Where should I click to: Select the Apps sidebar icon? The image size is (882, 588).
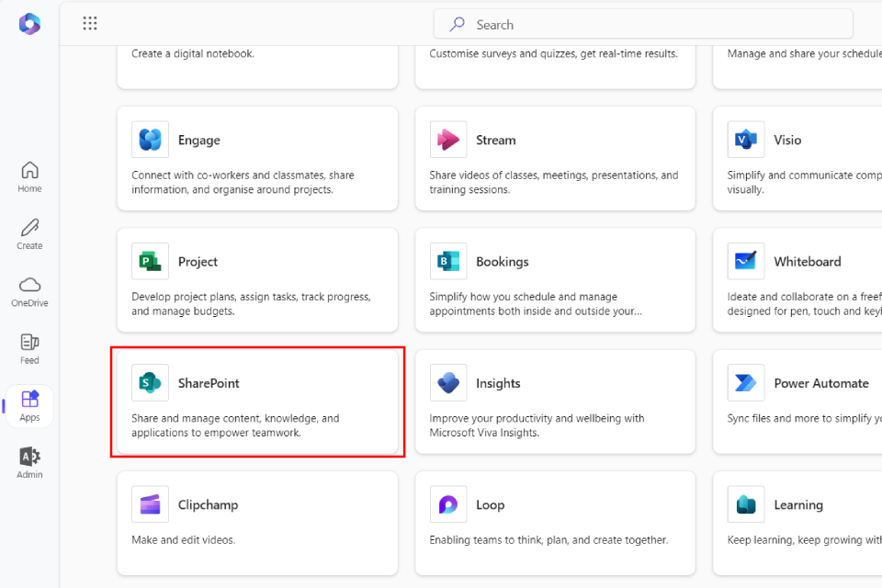(29, 405)
